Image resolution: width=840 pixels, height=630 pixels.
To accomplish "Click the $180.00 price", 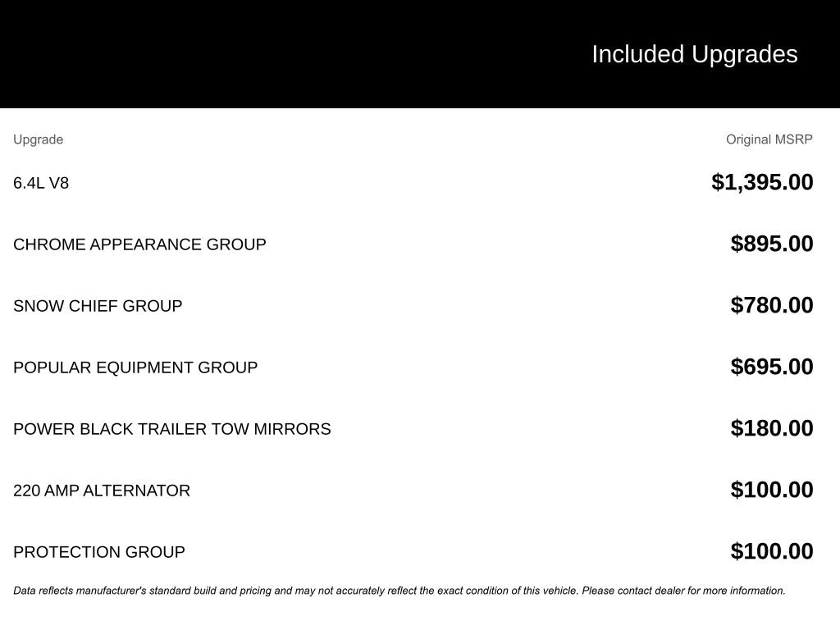I will pyautogui.click(x=772, y=428).
